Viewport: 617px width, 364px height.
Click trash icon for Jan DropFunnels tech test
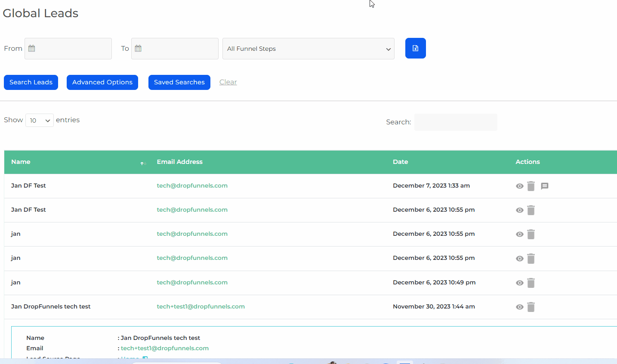531,307
